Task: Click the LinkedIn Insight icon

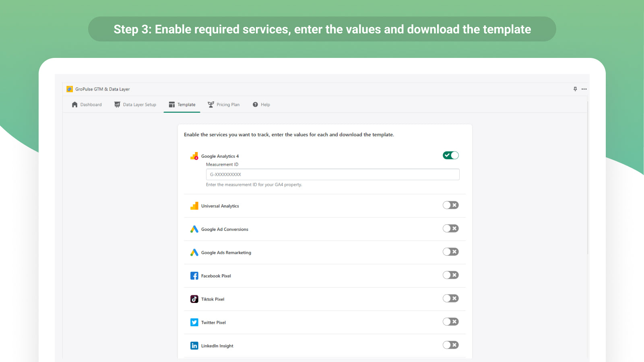Action: (x=194, y=346)
